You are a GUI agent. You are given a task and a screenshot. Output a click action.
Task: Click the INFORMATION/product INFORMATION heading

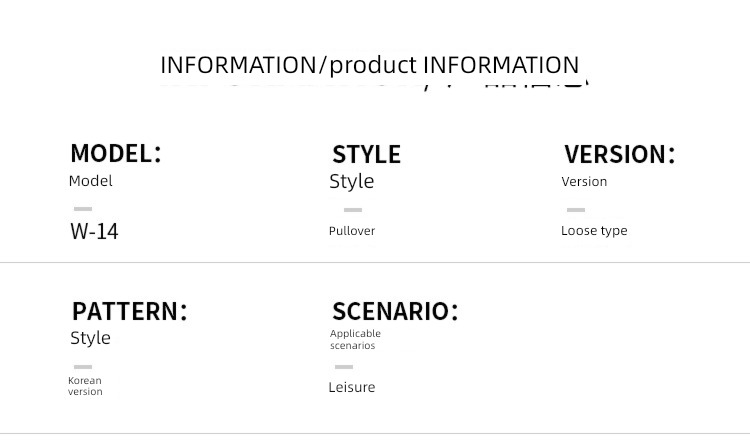point(369,65)
